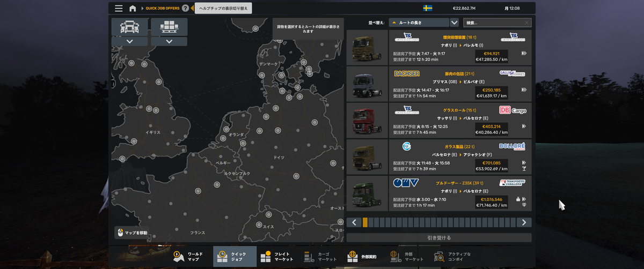Click the green truck thumbnail for ブルドーザー job
Screen dimensions: 644x269
coord(367,193)
